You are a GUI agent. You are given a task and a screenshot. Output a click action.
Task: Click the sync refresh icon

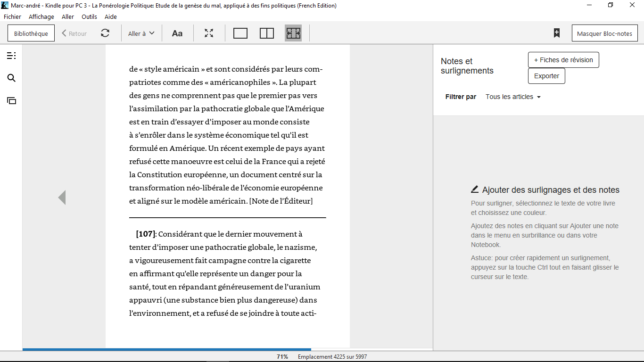(x=105, y=33)
